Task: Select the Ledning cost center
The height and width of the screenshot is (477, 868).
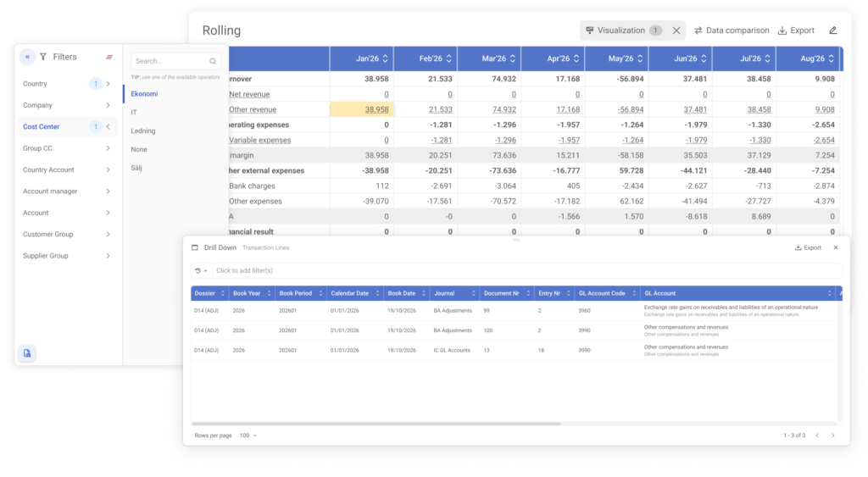Action: tap(142, 131)
